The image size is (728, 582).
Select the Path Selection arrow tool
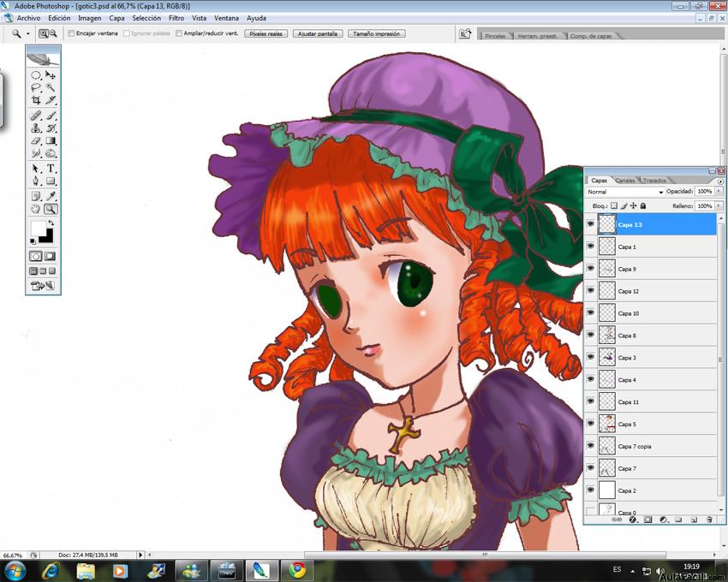point(36,169)
